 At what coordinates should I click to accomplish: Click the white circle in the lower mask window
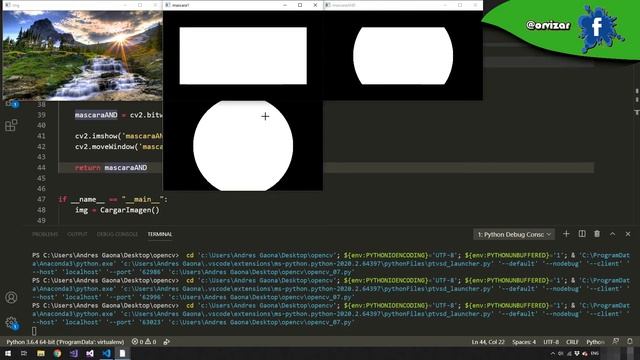coord(243,146)
